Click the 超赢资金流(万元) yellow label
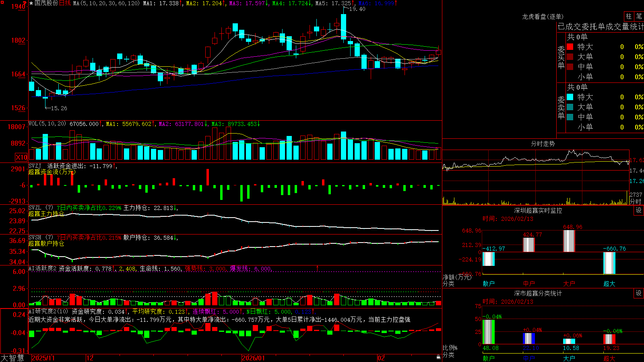The height and width of the screenshot is (362, 644). pyautogui.click(x=52, y=172)
